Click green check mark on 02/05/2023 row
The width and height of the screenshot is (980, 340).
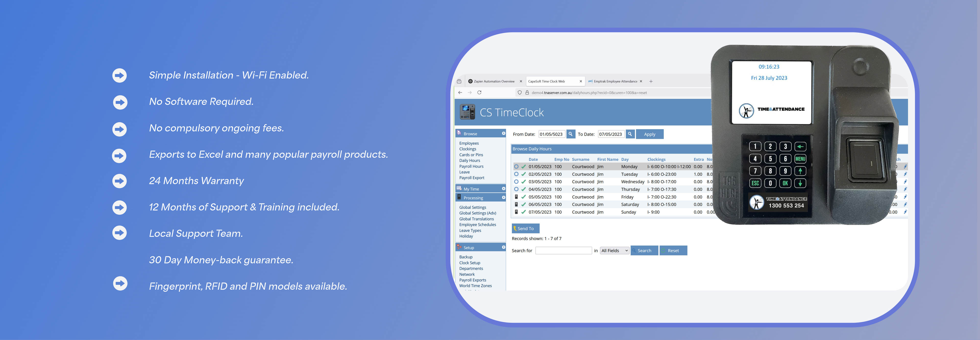pos(523,174)
